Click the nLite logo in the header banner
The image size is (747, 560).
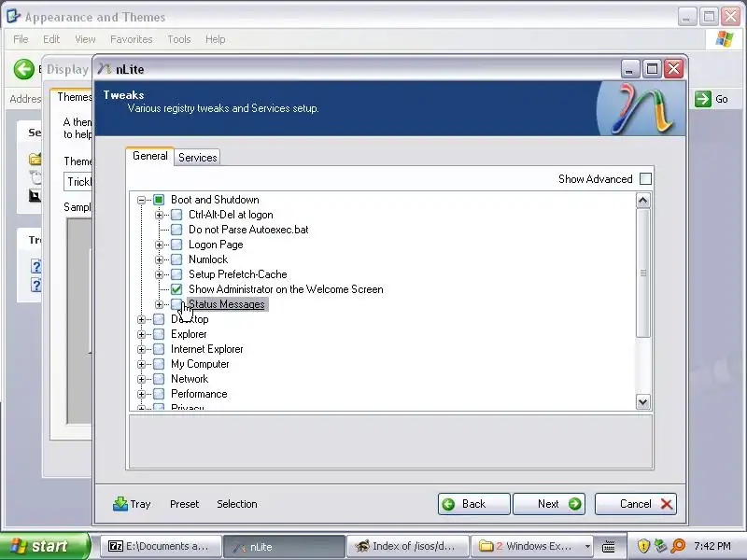tap(641, 108)
